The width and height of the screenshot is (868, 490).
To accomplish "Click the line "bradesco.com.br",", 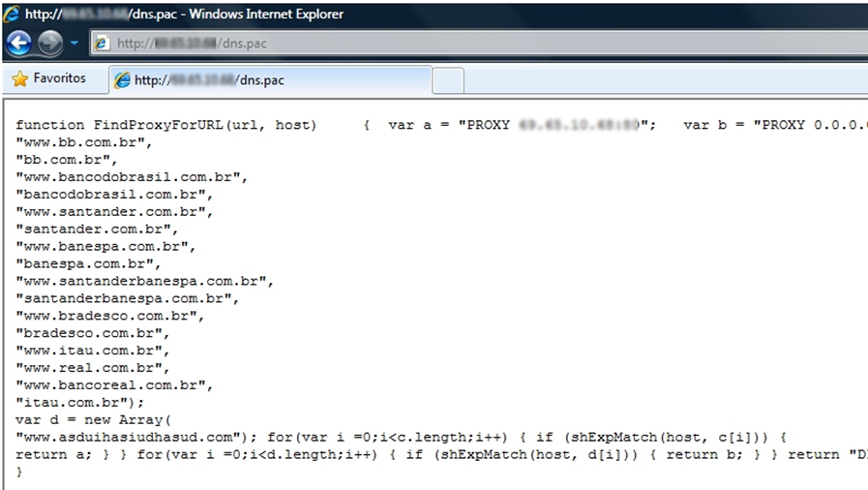I will tap(93, 333).
